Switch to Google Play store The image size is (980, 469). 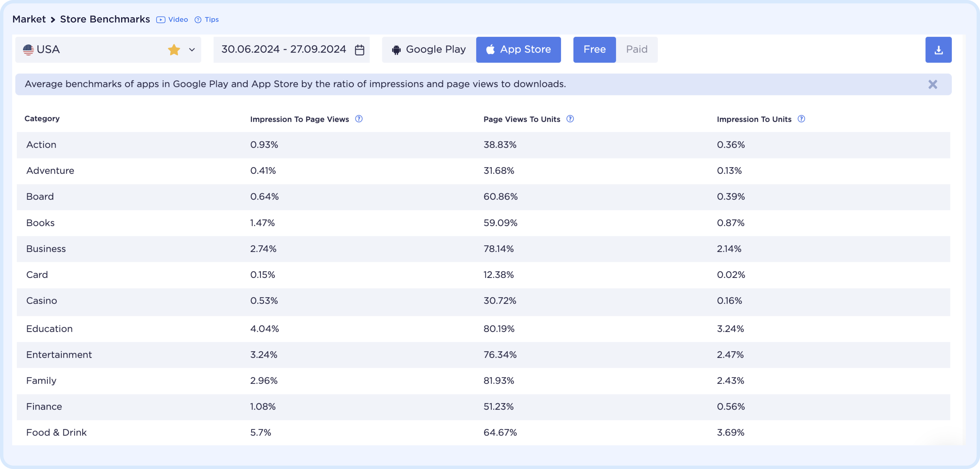429,49
